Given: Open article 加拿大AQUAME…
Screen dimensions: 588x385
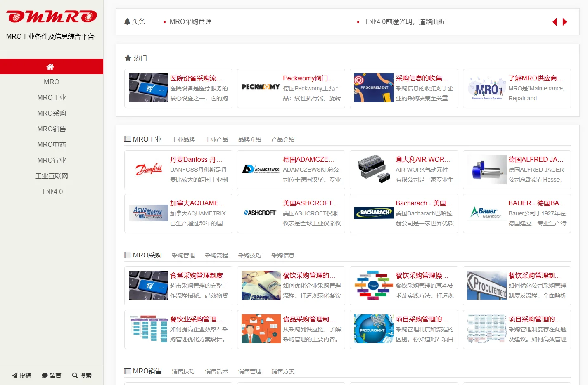Looking at the screenshot, I should point(197,203).
